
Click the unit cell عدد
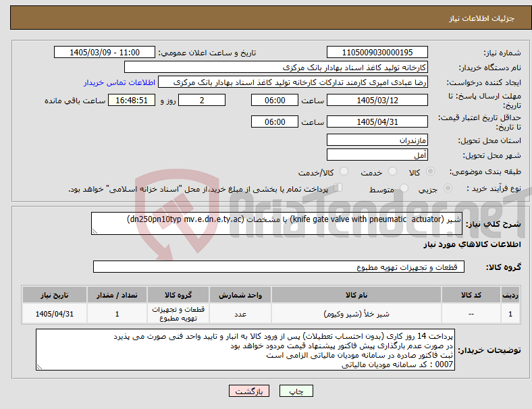click(240, 314)
